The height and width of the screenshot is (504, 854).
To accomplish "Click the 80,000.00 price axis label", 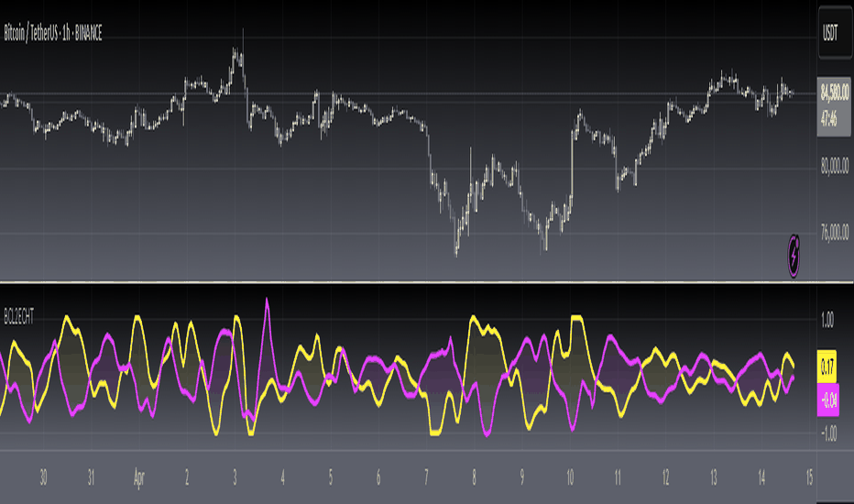I will 835,165.
